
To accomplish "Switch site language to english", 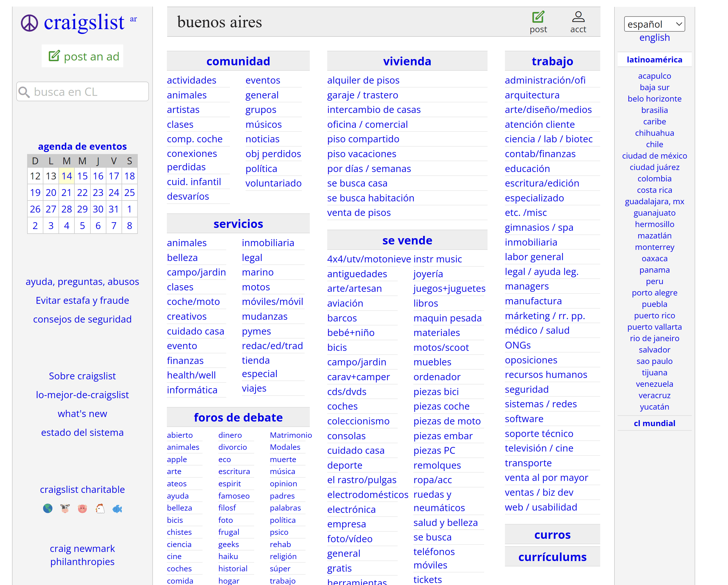I will click(654, 37).
